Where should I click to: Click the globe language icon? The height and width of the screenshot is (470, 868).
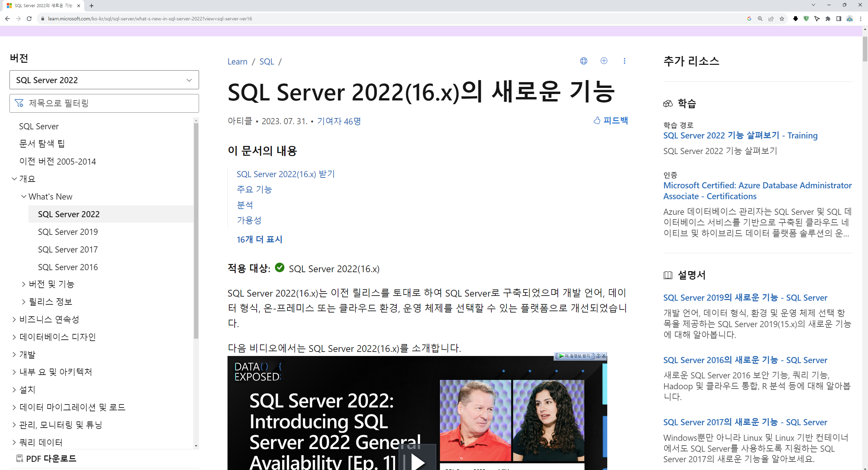coord(584,61)
